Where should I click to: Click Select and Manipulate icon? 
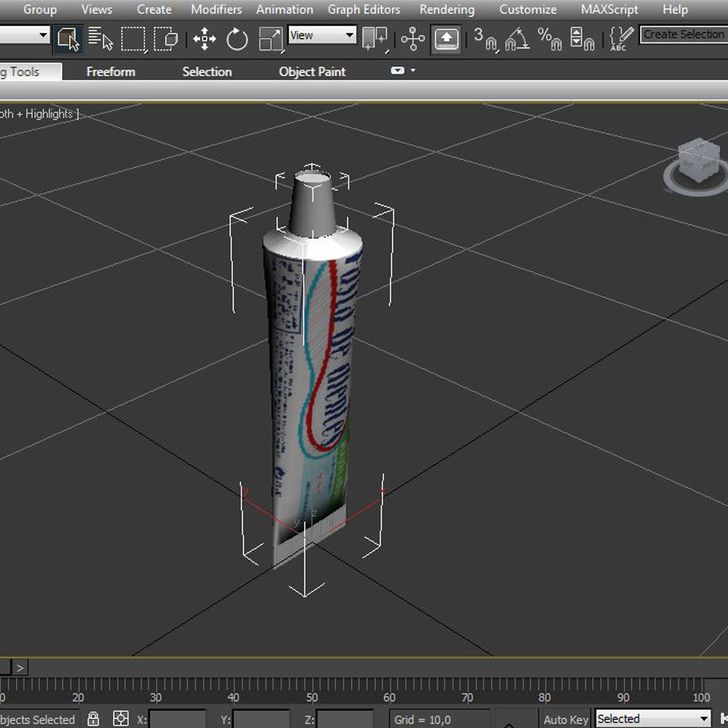413,39
